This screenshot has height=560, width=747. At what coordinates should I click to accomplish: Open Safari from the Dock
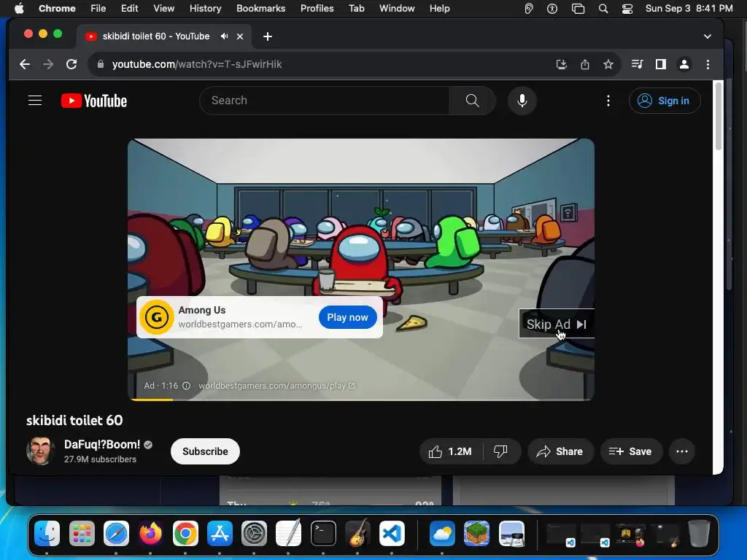click(x=116, y=533)
